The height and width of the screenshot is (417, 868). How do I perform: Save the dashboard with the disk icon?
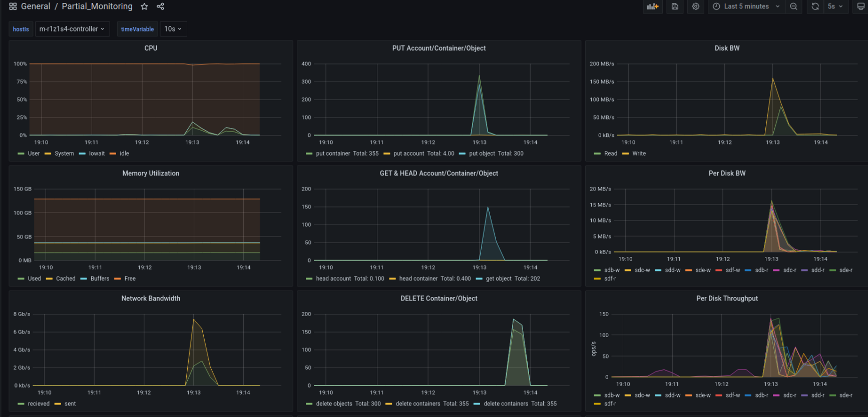click(675, 6)
